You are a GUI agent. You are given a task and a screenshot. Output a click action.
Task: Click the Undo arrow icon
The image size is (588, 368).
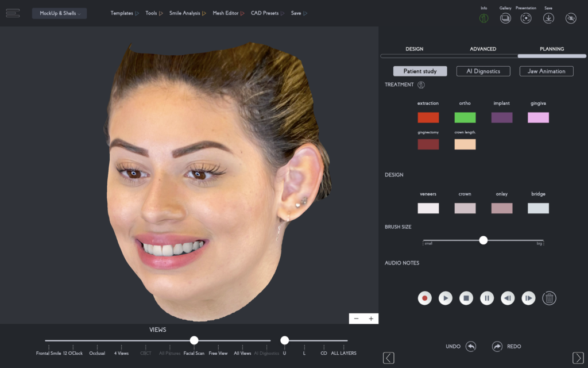[x=471, y=346]
